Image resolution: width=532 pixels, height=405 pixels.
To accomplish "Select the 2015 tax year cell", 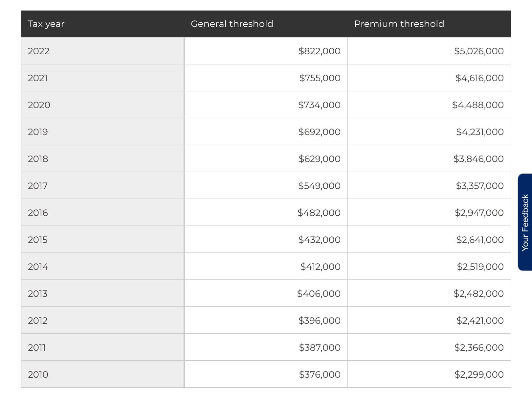I will tap(102, 240).
